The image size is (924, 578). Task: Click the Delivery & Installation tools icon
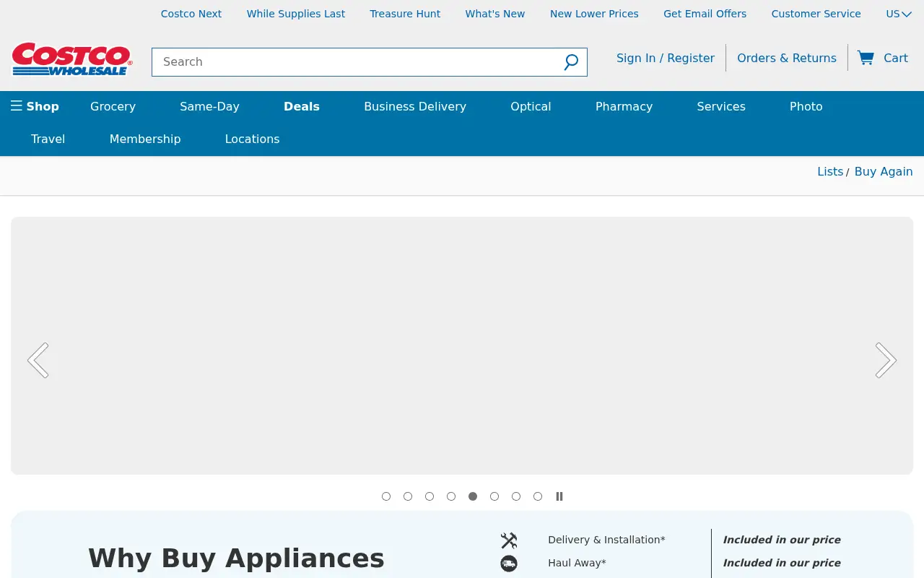point(509,540)
